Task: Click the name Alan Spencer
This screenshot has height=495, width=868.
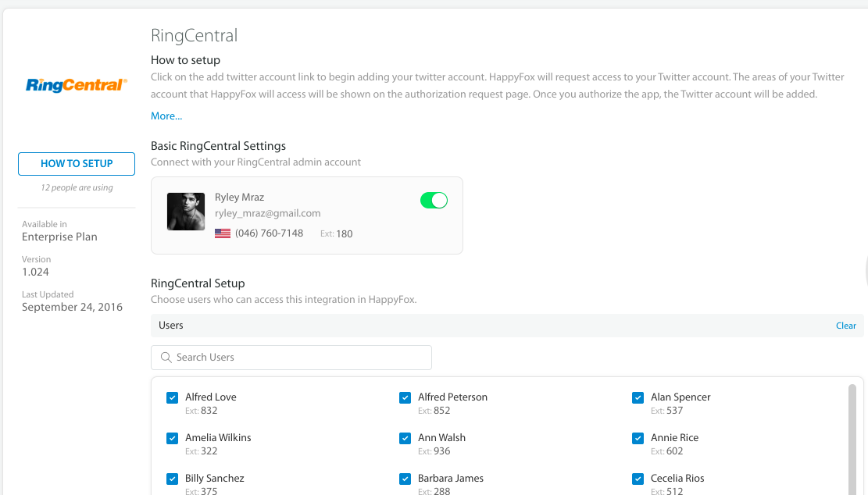Action: pyautogui.click(x=680, y=397)
